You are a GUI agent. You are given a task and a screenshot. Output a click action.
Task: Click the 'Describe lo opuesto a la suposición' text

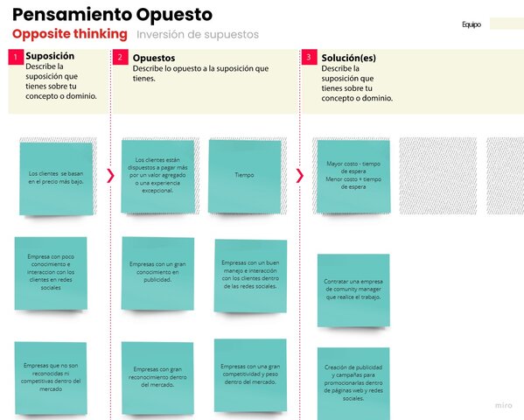click(x=200, y=73)
